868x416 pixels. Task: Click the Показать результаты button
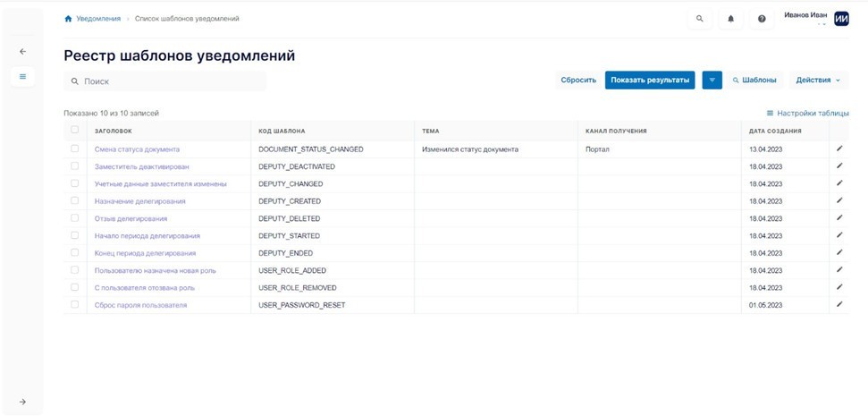click(650, 81)
